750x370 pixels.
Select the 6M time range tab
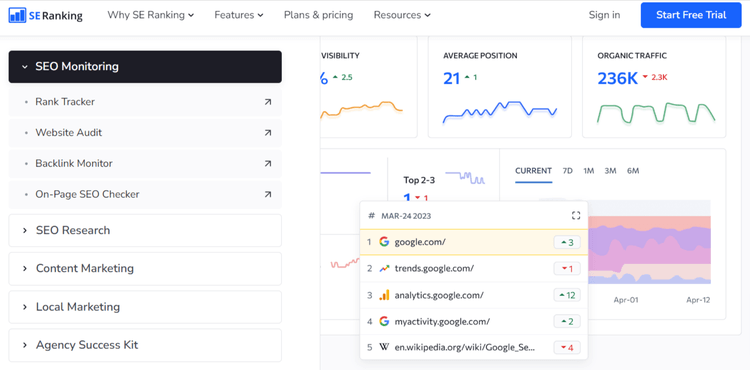[633, 171]
